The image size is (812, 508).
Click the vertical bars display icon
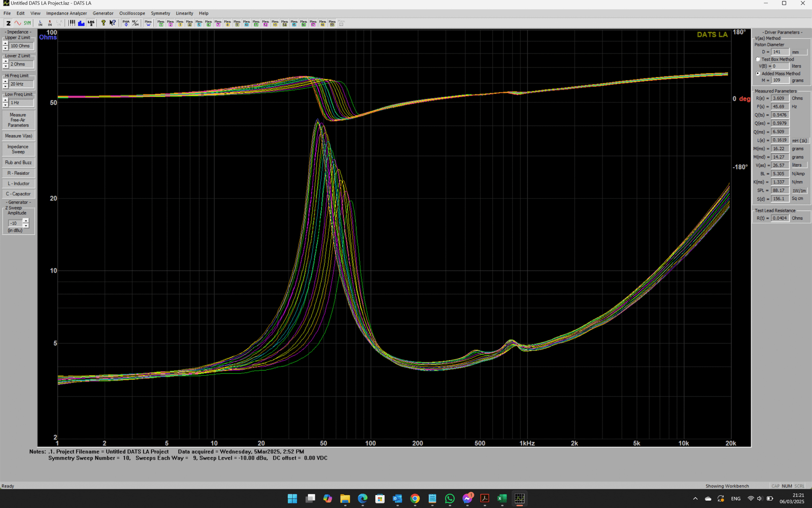pos(72,23)
